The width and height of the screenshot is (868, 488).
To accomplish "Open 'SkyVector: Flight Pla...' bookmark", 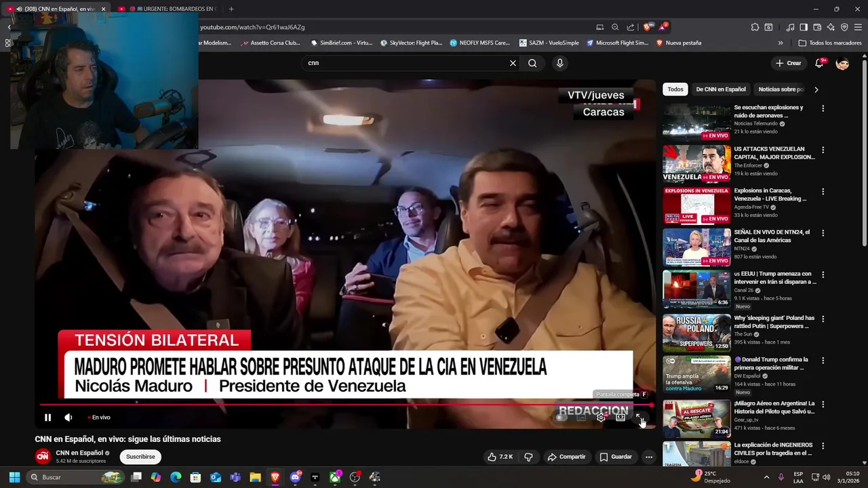I will [411, 43].
